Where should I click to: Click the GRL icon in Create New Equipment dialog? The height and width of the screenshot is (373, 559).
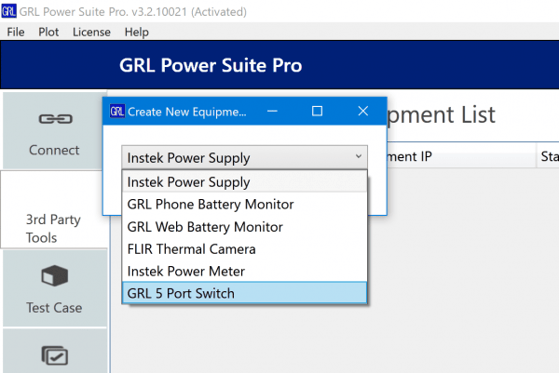pyautogui.click(x=117, y=111)
